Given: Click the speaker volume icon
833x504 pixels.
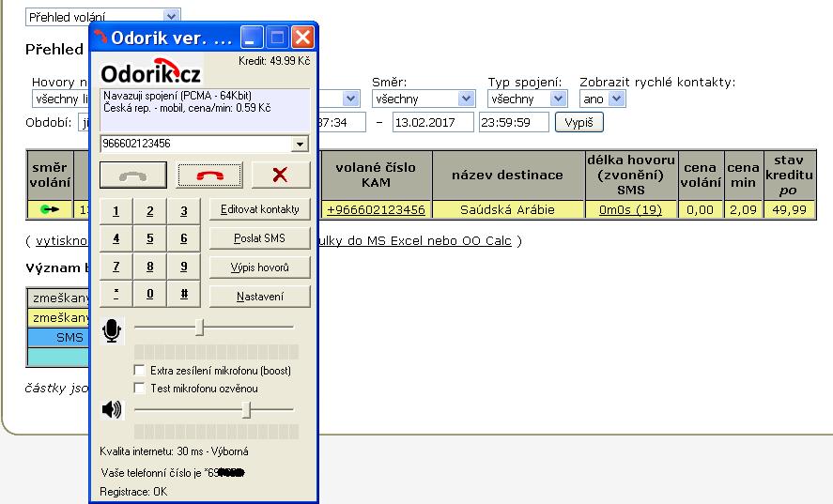Looking at the screenshot, I should (x=112, y=409).
